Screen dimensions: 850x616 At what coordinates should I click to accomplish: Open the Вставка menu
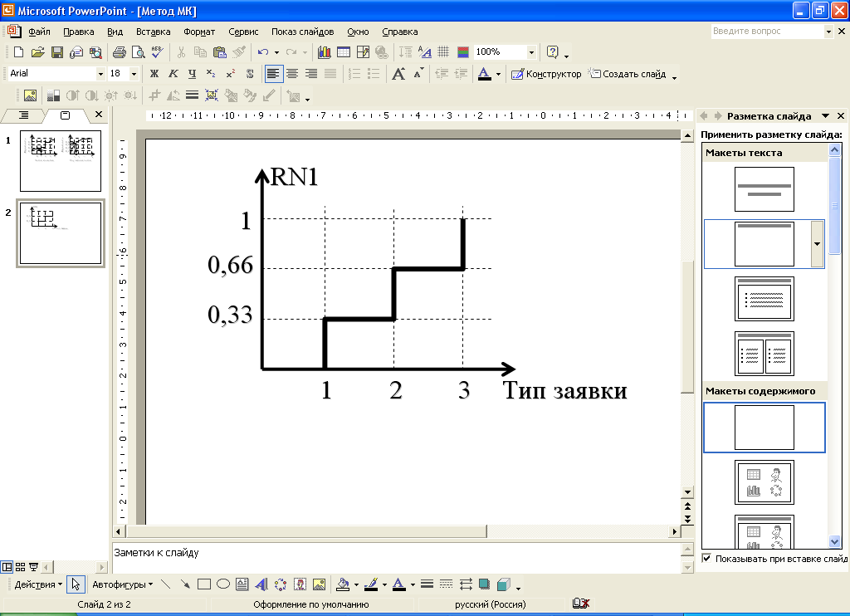coord(153,32)
